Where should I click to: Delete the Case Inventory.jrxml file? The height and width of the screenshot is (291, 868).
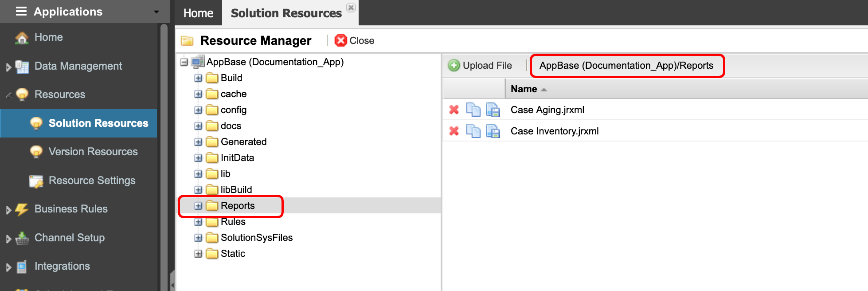[x=454, y=131]
